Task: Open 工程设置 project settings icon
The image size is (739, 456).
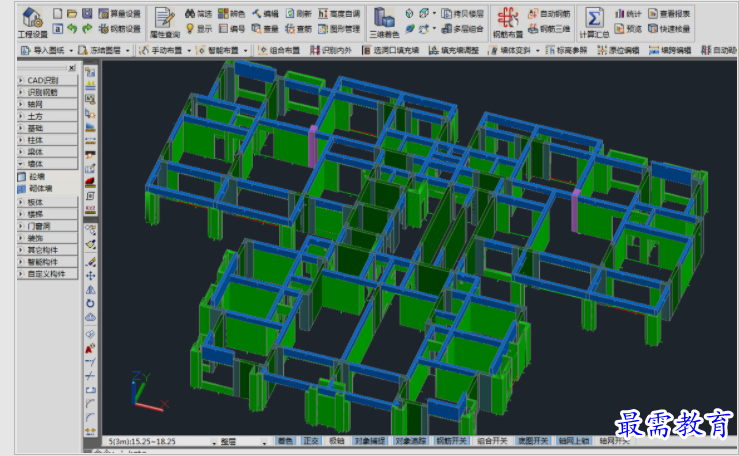Action: click(32, 22)
